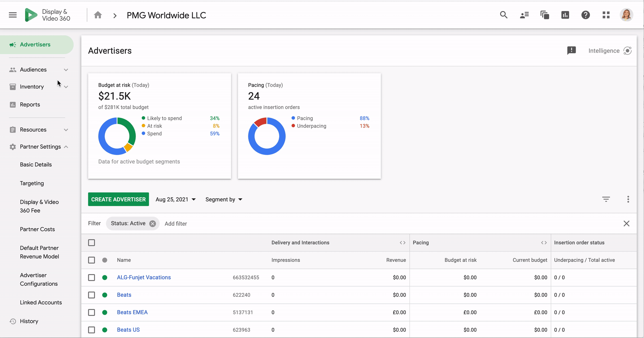
Task: Click the Create Advertiser button
Action: tap(118, 199)
